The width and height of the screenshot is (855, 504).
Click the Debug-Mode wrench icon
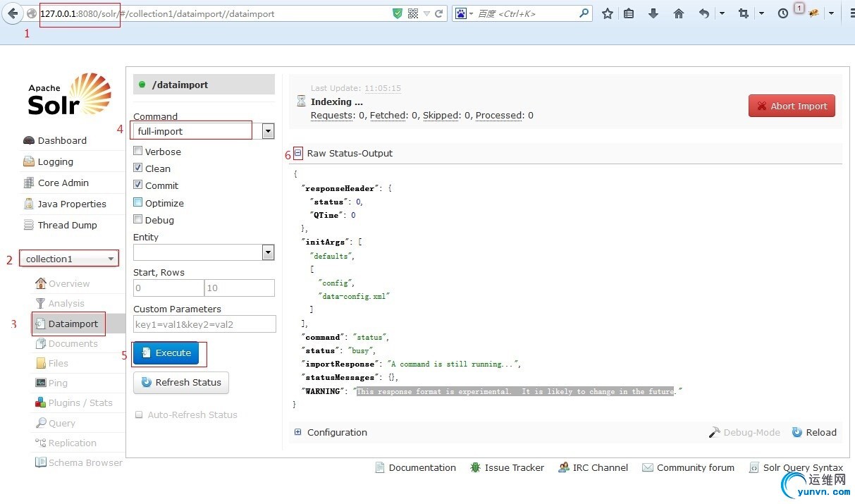(x=715, y=432)
